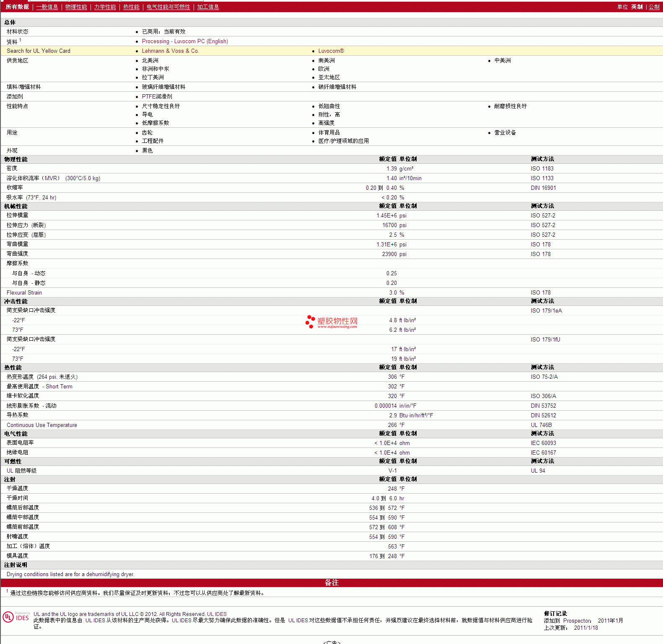Click 玻璃纤维增强材料 filler entry
Viewport: 663px width, 644px height.
(x=163, y=87)
